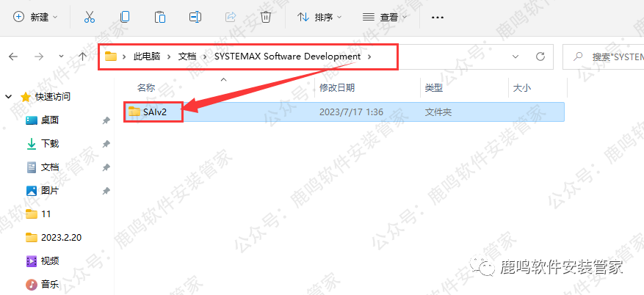The width and height of the screenshot is (644, 295).
Task: Open 图片 in the sidebar
Action: pyautogui.click(x=50, y=190)
